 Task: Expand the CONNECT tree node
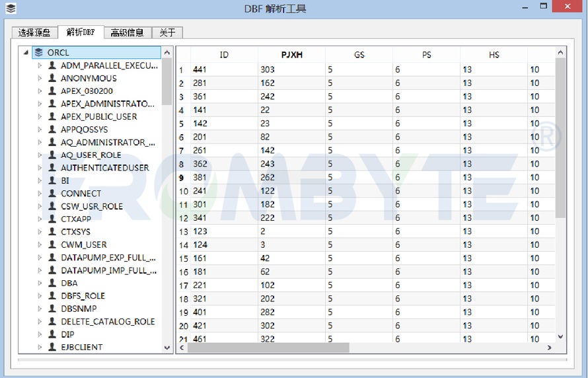coord(40,194)
